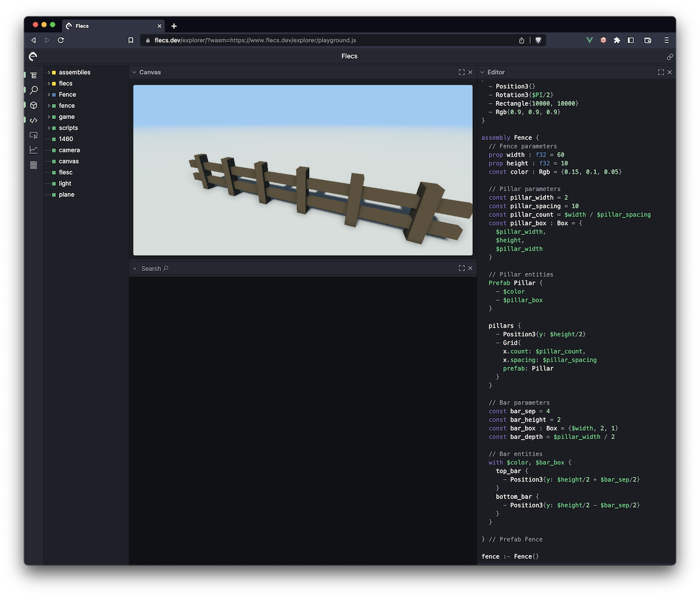
Task: Open the statistics chart sidebar icon
Action: 33,150
